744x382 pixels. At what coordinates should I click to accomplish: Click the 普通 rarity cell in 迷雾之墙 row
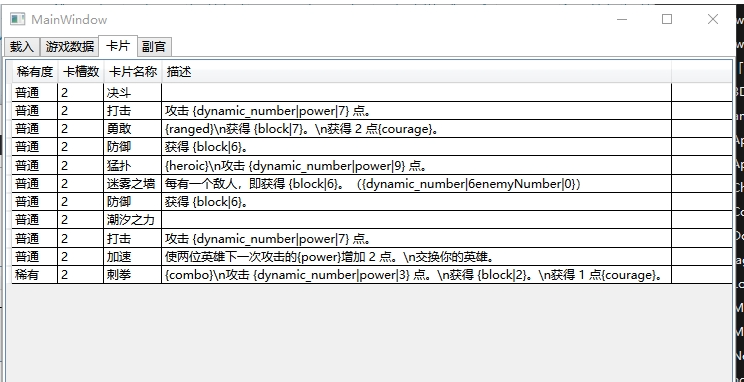tap(35, 184)
